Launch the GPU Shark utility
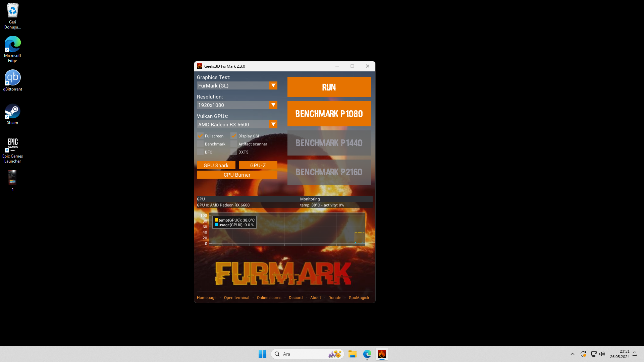The height and width of the screenshot is (362, 644). pos(216,165)
